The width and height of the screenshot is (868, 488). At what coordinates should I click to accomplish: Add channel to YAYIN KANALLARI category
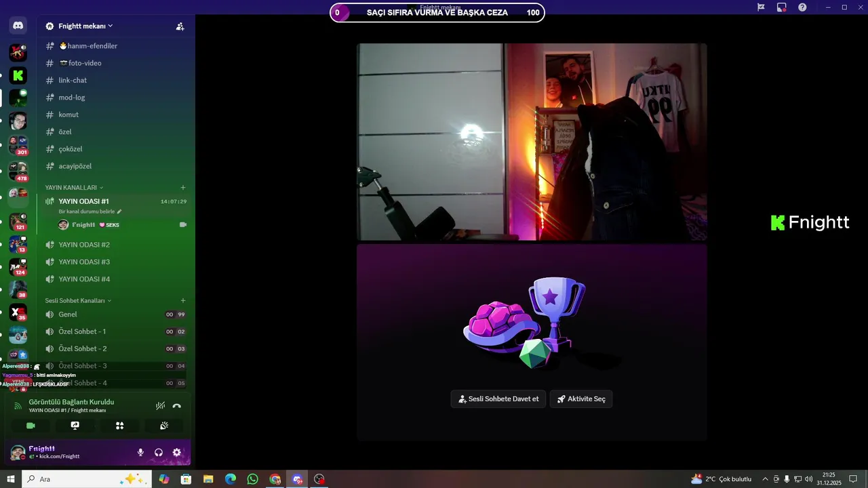(x=183, y=188)
